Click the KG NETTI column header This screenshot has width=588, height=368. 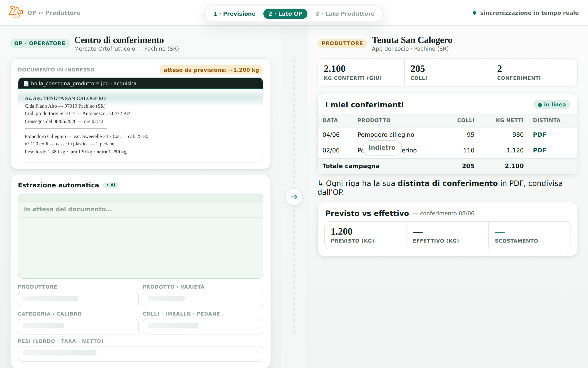510,120
